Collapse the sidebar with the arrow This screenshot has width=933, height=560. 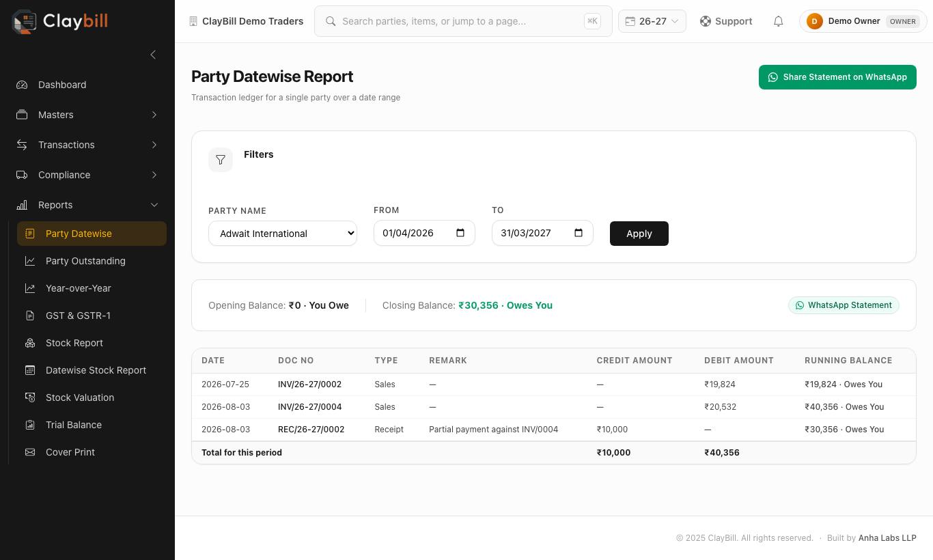pos(153,55)
